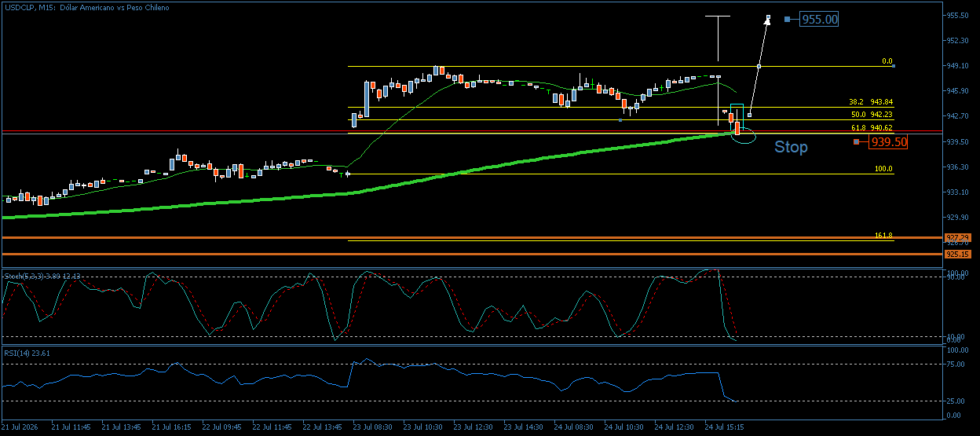Click 955.50 on the price axis
The width and height of the screenshot is (980, 436).
pos(956,15)
